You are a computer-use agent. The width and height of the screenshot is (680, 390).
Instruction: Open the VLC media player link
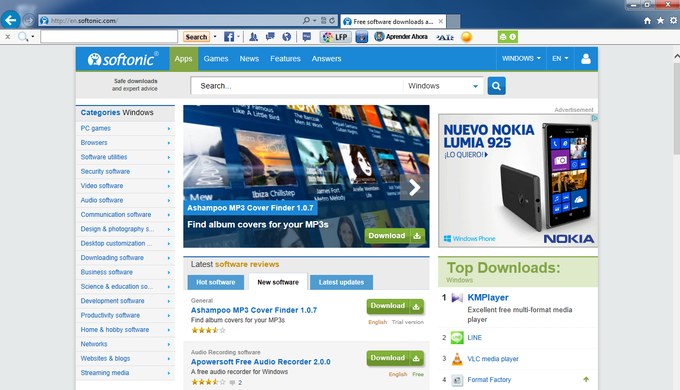(493, 359)
